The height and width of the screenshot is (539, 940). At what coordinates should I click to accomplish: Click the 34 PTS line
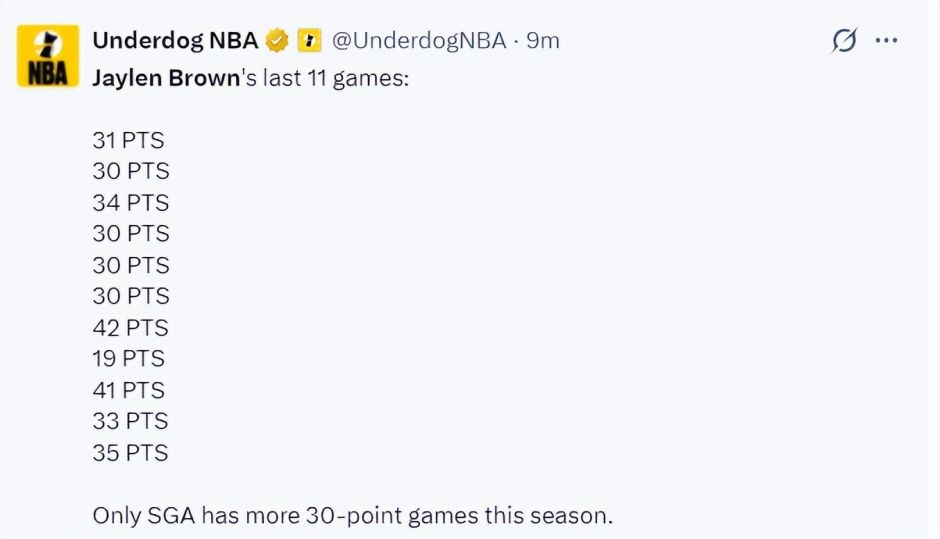coord(131,203)
